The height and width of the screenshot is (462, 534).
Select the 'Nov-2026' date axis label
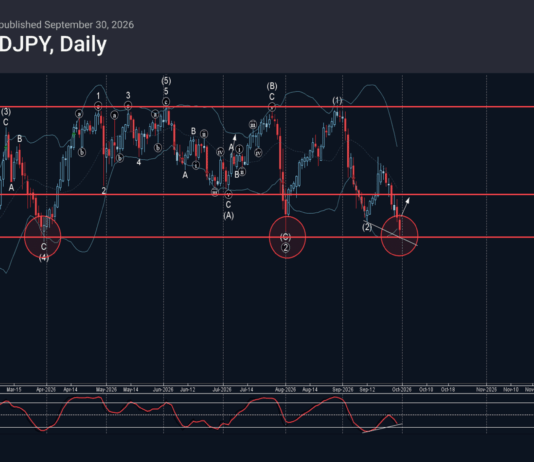486,389
